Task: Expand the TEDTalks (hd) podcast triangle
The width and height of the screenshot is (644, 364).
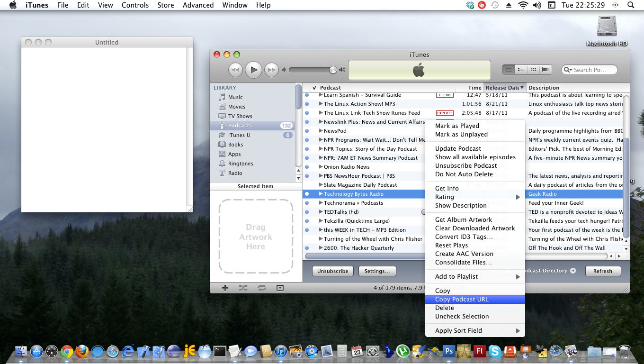Action: pyautogui.click(x=321, y=212)
